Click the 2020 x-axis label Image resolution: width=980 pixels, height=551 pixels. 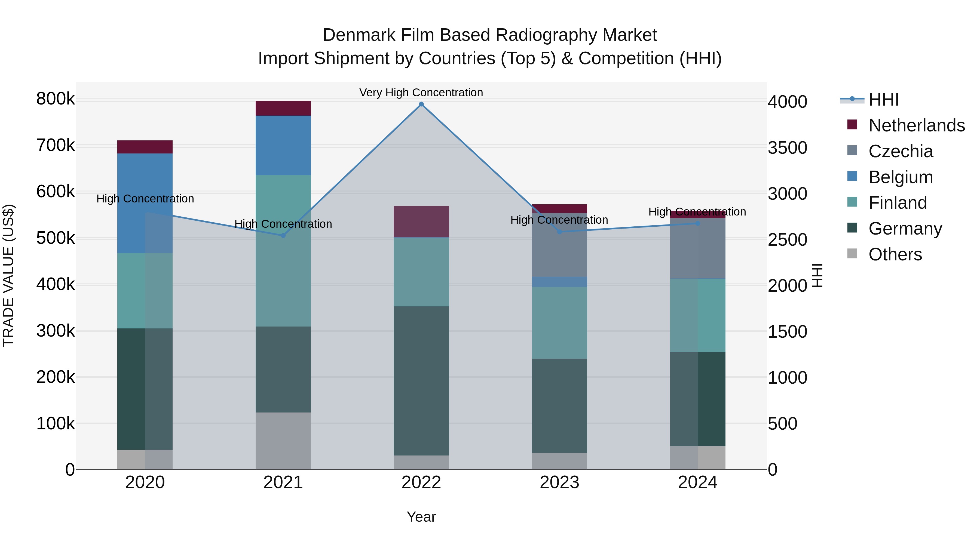click(145, 482)
